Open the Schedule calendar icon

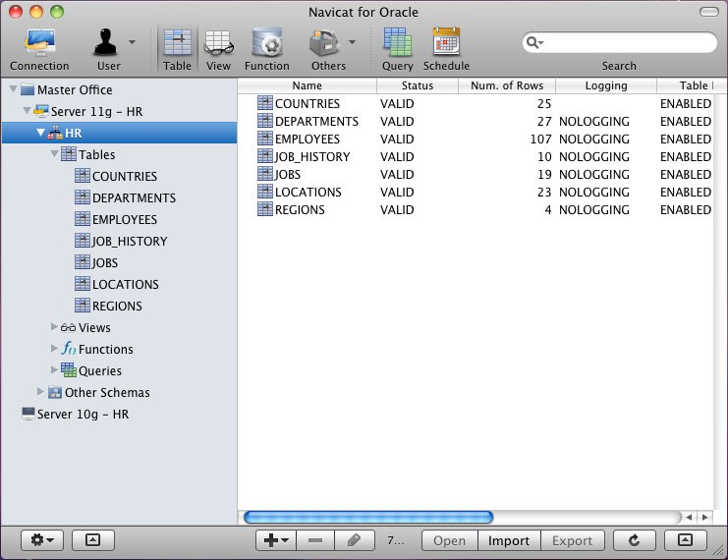[x=446, y=42]
